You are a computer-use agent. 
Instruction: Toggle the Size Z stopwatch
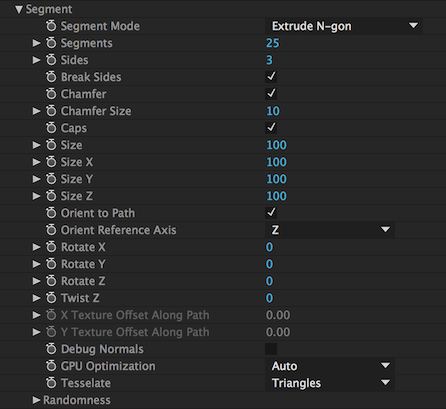pos(51,196)
